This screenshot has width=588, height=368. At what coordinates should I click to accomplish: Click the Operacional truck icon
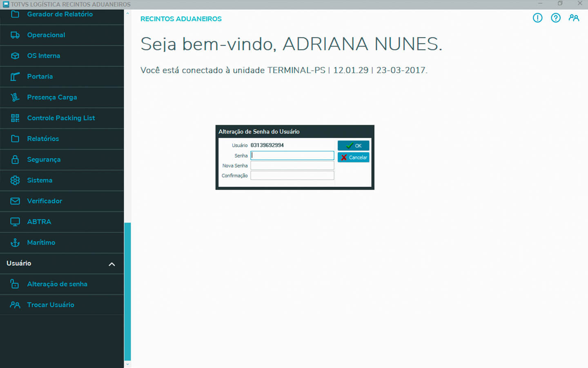coord(15,35)
